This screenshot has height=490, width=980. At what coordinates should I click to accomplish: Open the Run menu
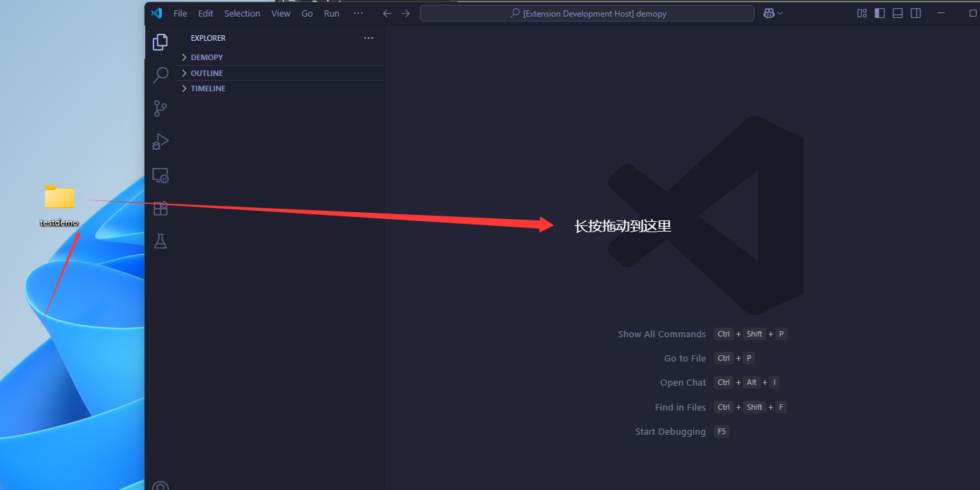332,13
